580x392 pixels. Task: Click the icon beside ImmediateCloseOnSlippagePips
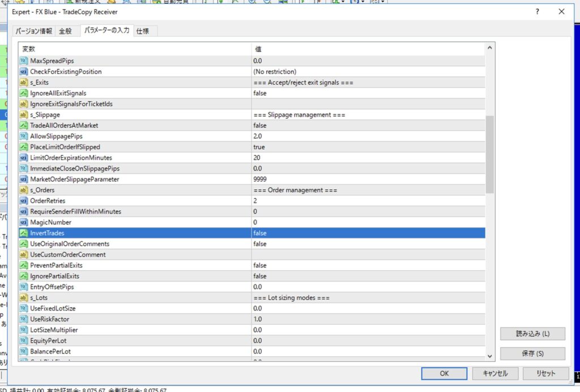pyautogui.click(x=24, y=168)
